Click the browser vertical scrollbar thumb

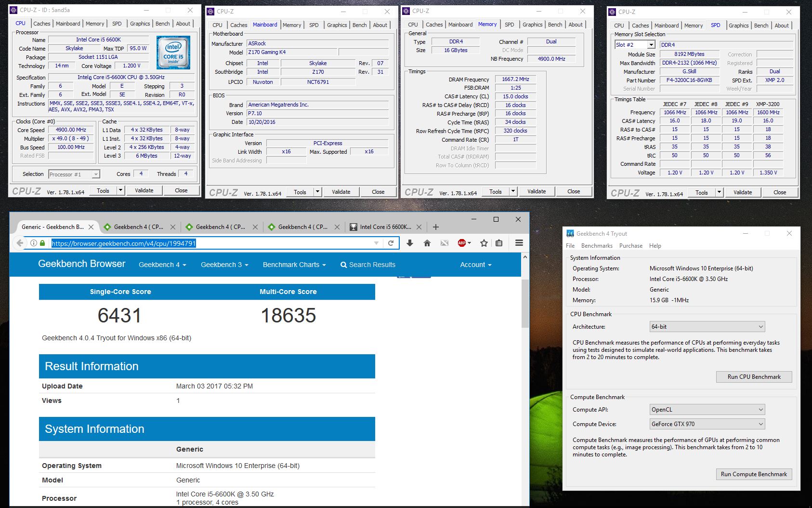(525, 304)
